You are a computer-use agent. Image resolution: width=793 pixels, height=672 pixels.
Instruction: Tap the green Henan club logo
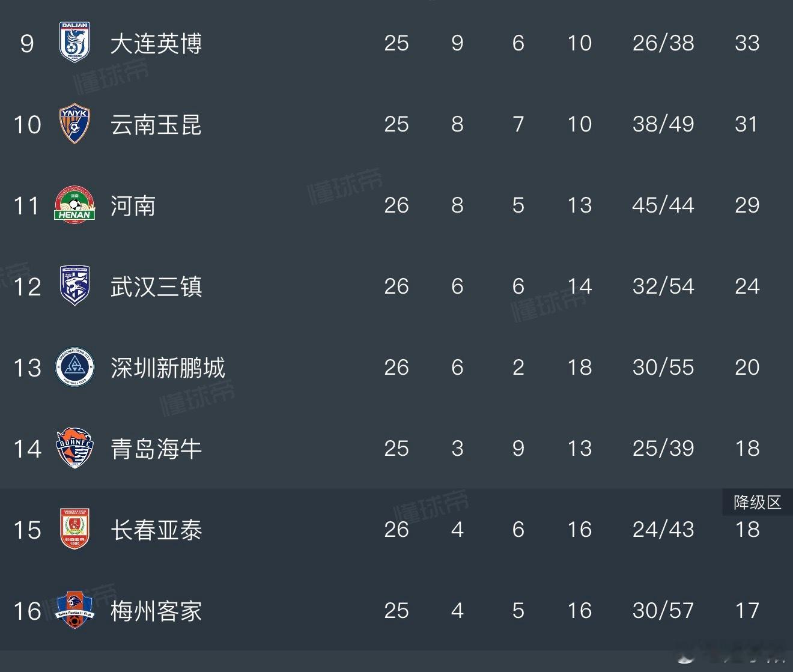click(x=74, y=205)
